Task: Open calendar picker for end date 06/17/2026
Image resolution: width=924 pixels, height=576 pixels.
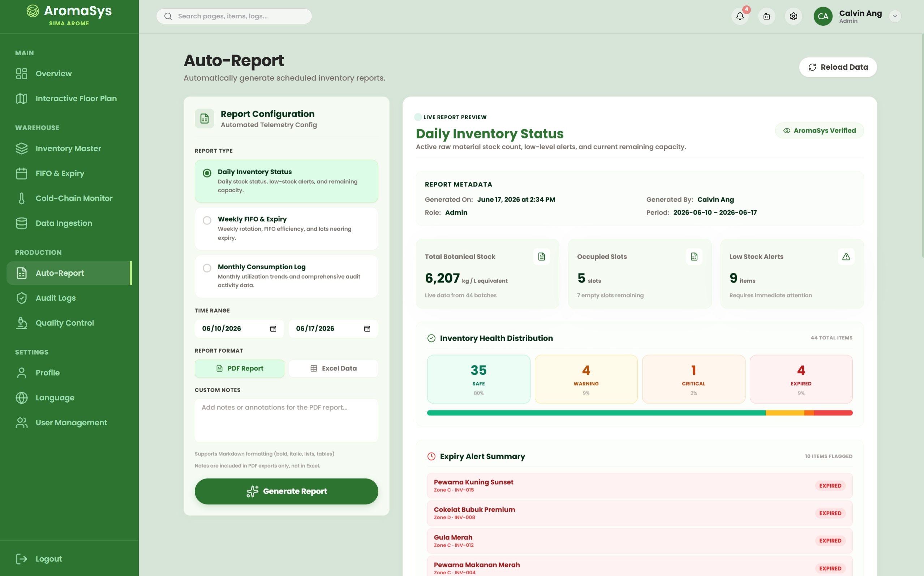Action: point(367,329)
